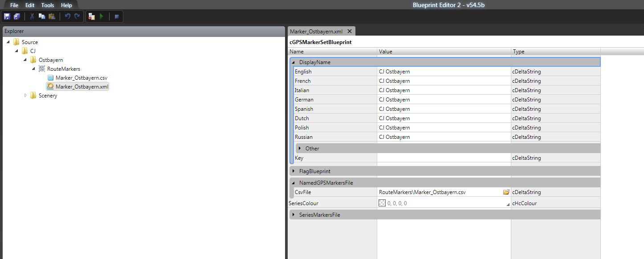Click the German display name value field
Screen dimensions: 644x259
point(443,100)
